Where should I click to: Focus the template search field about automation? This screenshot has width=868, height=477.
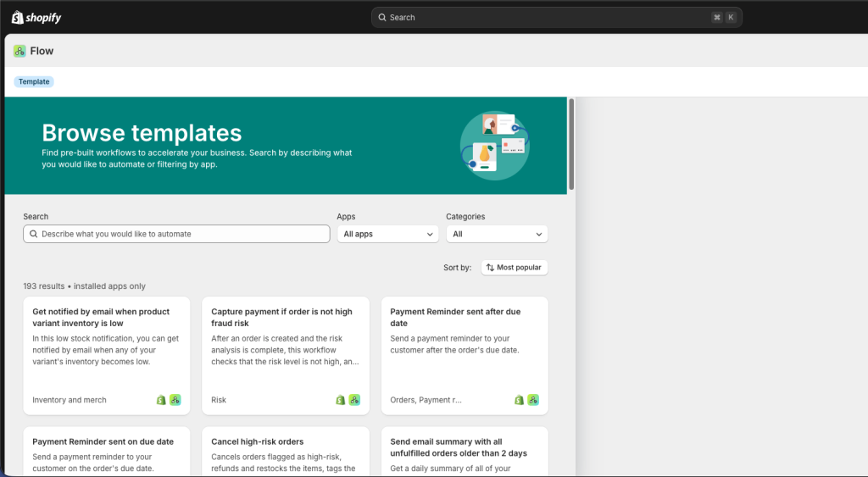click(176, 234)
